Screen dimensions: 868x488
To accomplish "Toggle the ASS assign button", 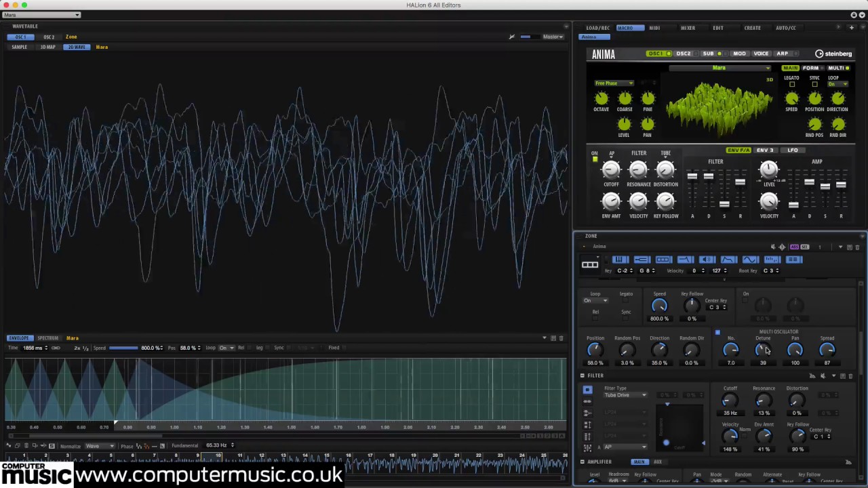I will pyautogui.click(x=795, y=247).
